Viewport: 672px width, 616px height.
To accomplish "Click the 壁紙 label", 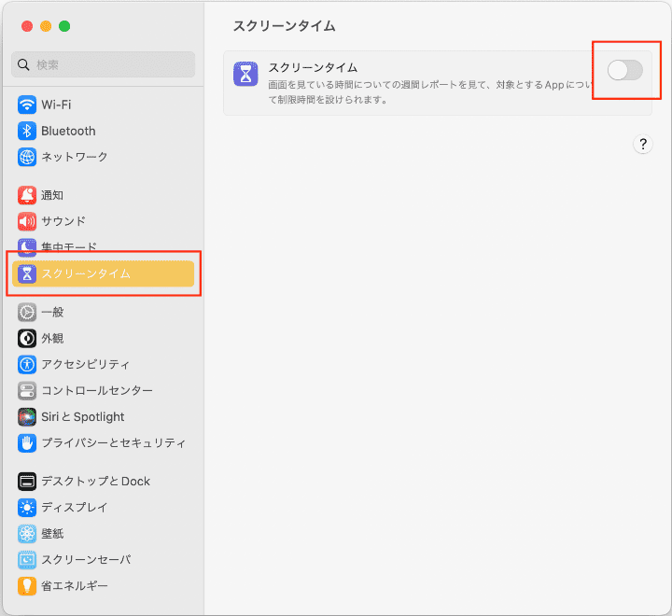I will tap(52, 534).
